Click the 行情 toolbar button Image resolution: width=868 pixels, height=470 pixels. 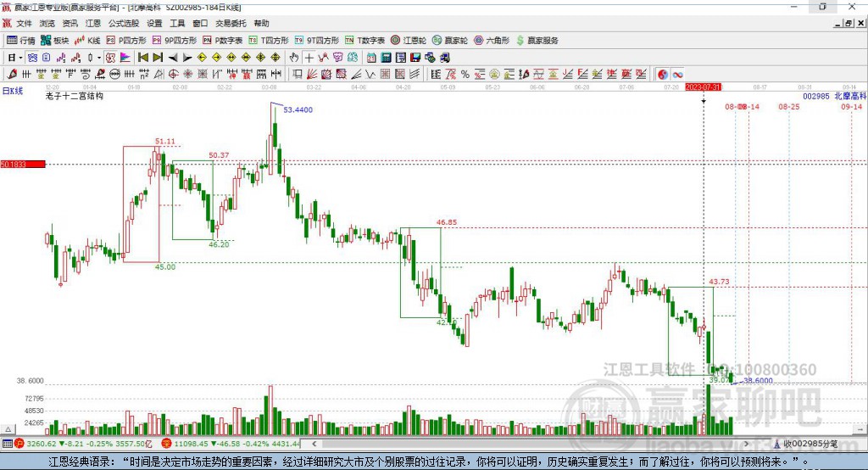tap(21, 41)
